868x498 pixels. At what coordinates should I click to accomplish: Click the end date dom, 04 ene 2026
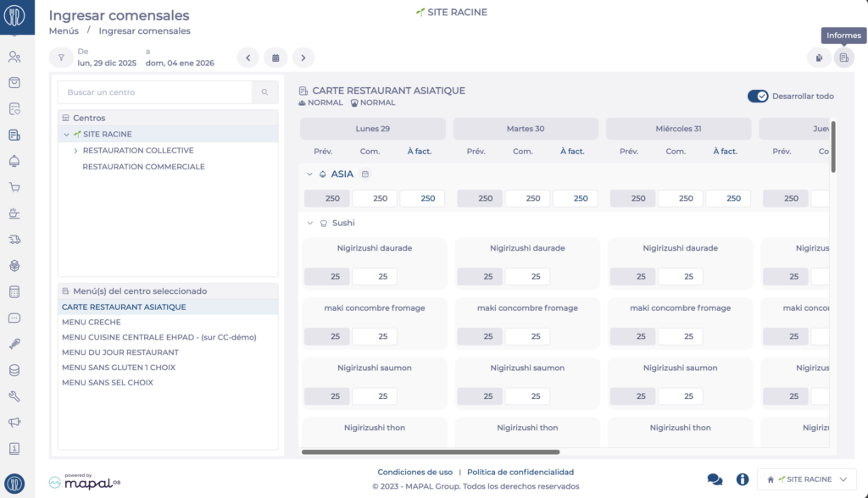[x=180, y=63]
